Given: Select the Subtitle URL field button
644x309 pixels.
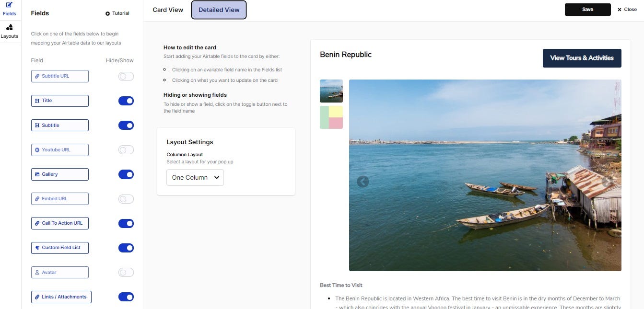Looking at the screenshot, I should coord(60,76).
